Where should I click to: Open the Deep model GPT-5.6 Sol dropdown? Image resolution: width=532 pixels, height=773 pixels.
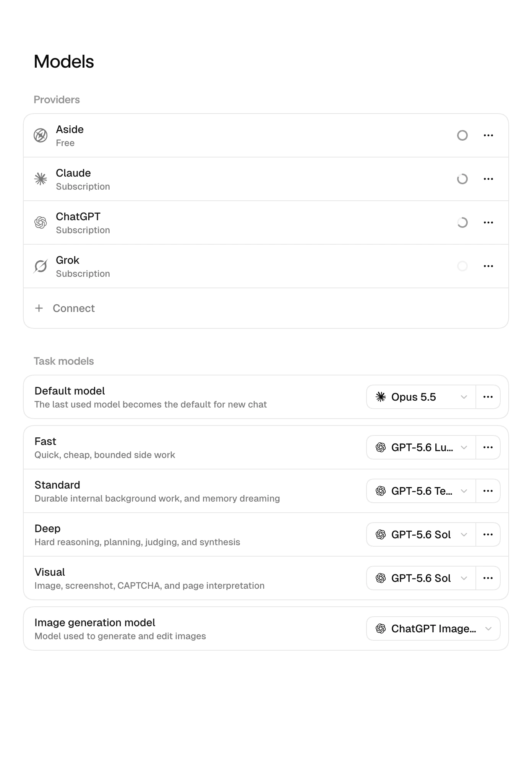pyautogui.click(x=421, y=534)
